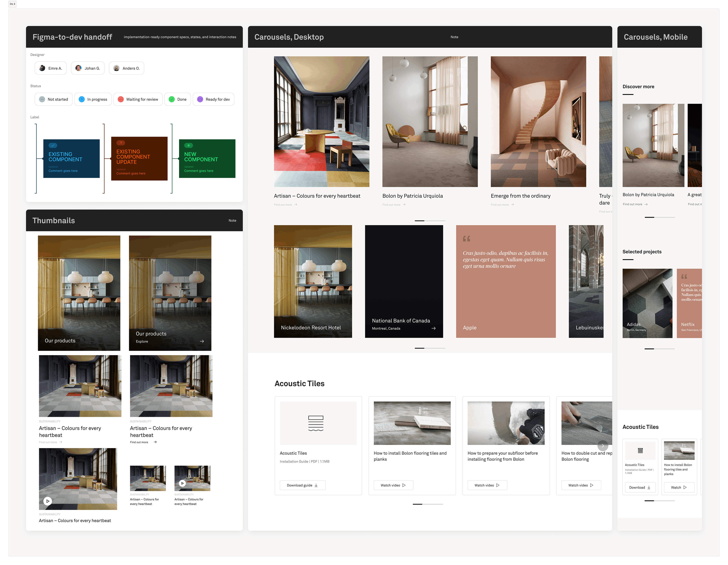Viewport: 728px width, 565px height.
Task: Select the In progress status chip
Action: [x=93, y=99]
